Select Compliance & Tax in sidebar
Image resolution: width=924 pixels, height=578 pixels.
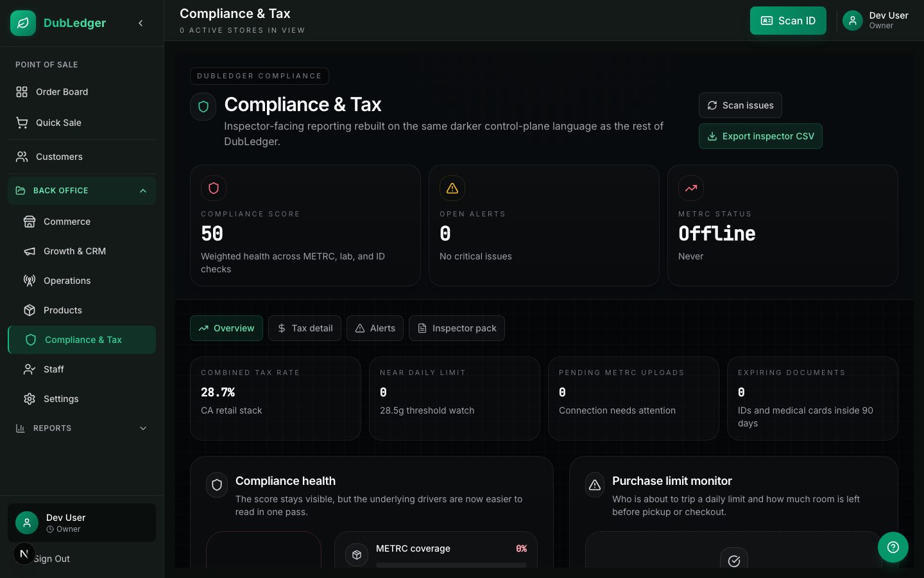(81, 340)
